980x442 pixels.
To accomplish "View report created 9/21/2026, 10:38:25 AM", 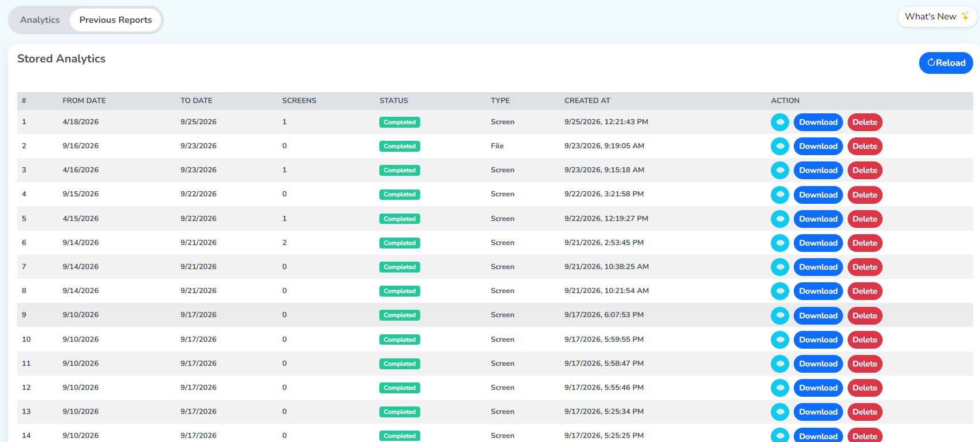I will (x=780, y=267).
